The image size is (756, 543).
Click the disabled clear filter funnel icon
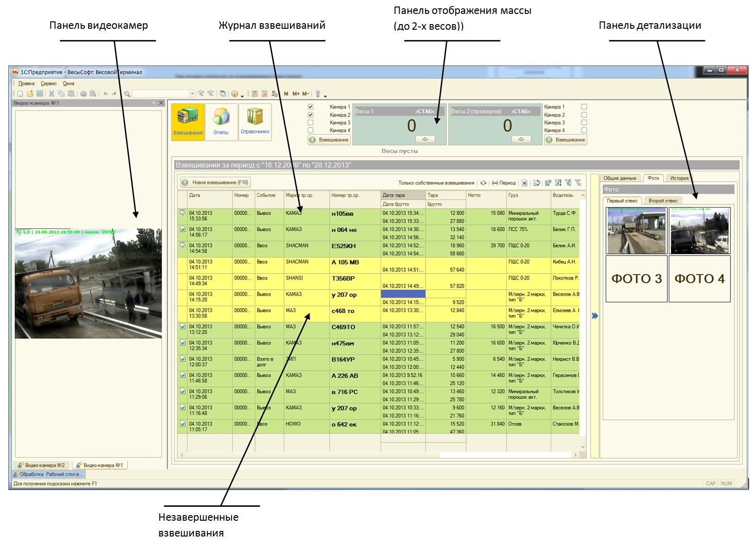click(x=578, y=183)
